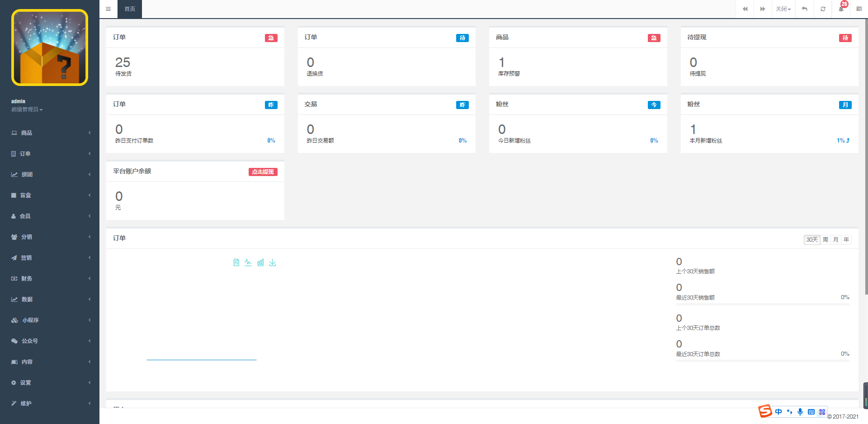Screen dimensions: 868x424
Task: Switch to the 首页 tab
Action: coord(130,9)
